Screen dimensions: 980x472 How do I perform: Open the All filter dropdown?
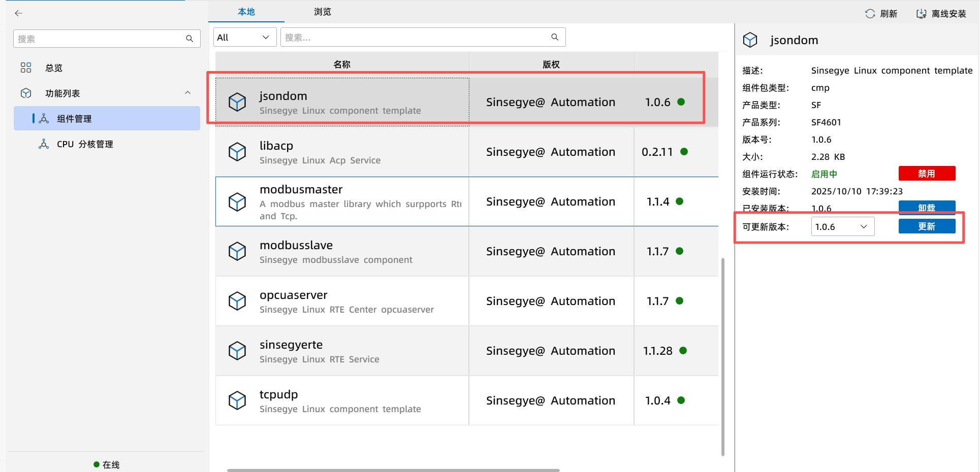(244, 37)
